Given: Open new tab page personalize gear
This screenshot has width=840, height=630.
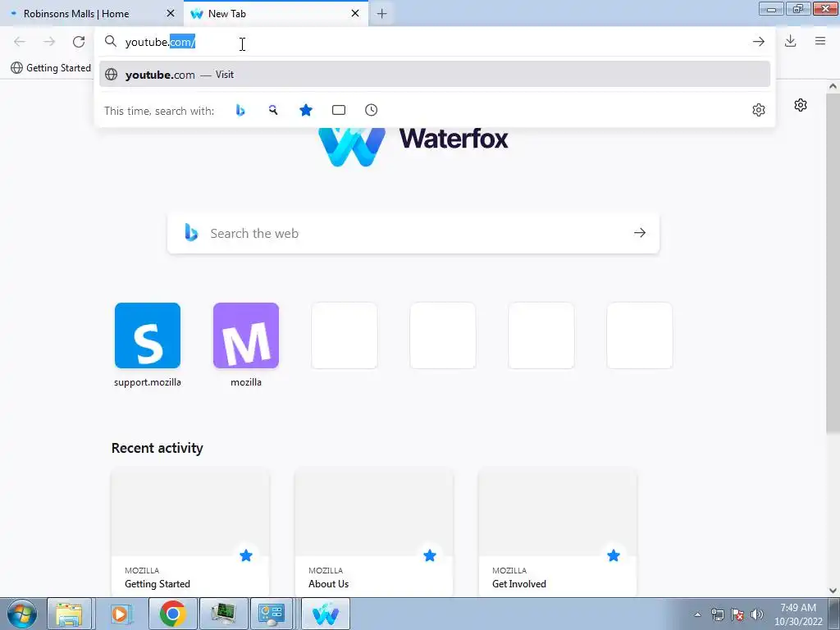Looking at the screenshot, I should (x=801, y=105).
